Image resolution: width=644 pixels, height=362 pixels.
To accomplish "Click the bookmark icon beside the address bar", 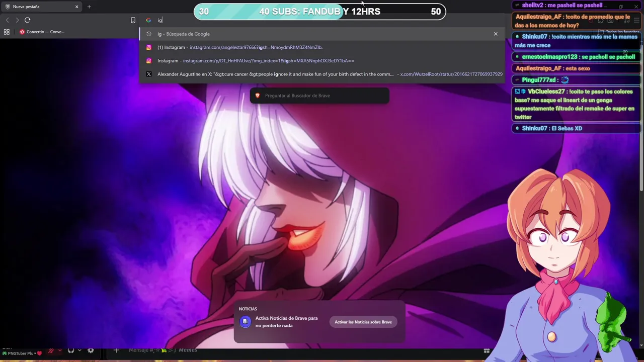I will click(133, 20).
